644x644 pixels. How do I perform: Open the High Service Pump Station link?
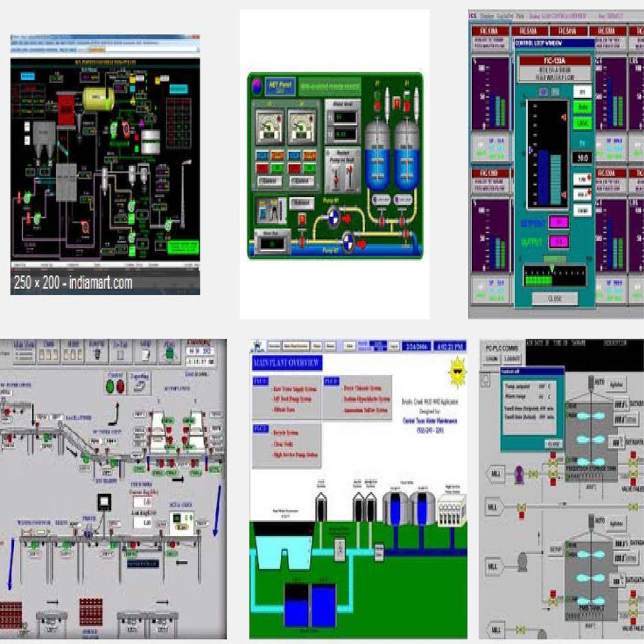296,455
